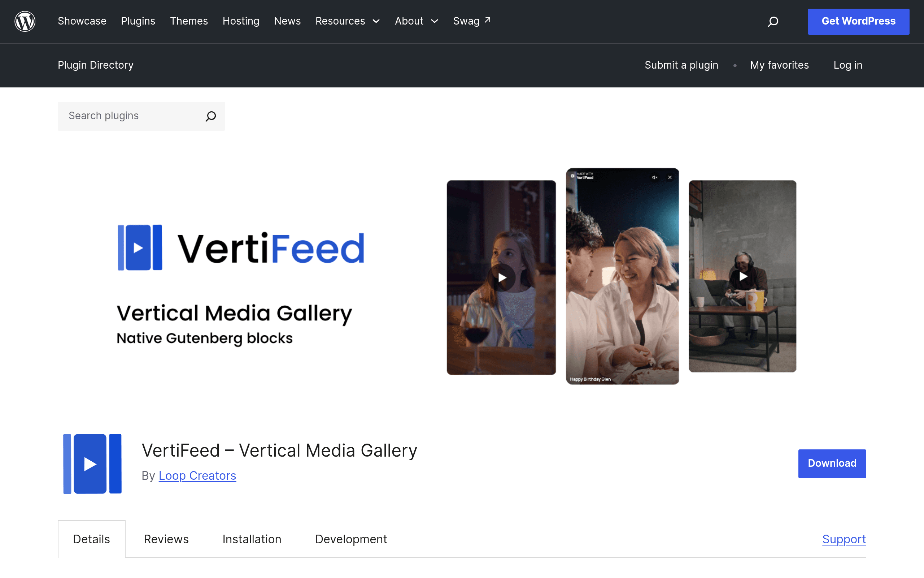
Task: Download the VertiFeed plugin
Action: [x=832, y=463]
